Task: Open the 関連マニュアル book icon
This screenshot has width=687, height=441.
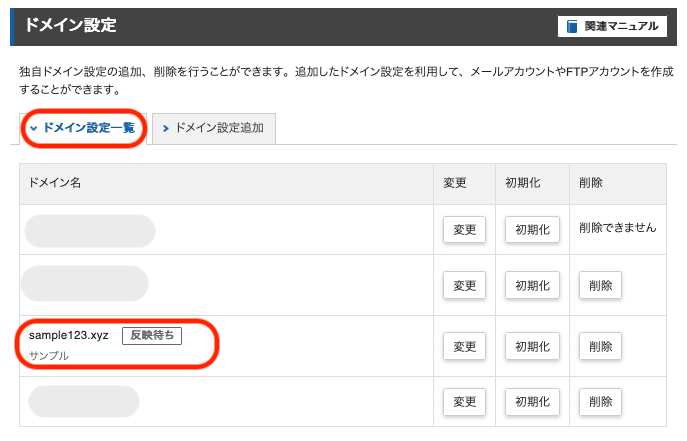Action: coord(571,26)
